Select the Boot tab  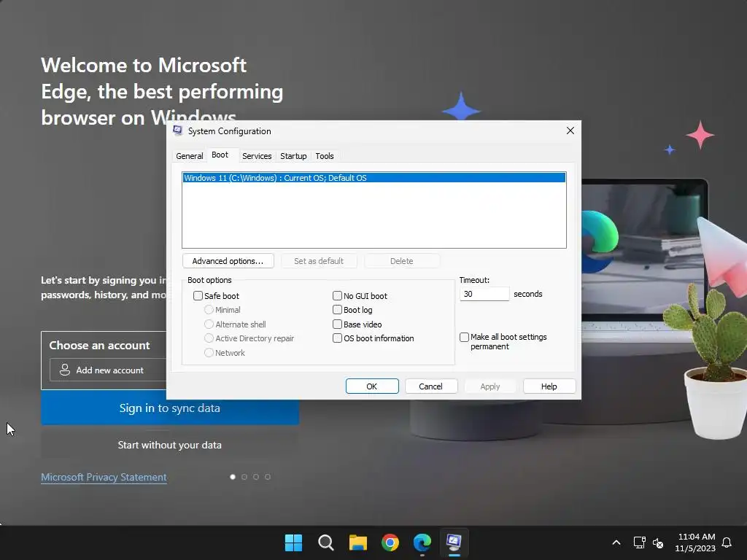click(x=220, y=155)
